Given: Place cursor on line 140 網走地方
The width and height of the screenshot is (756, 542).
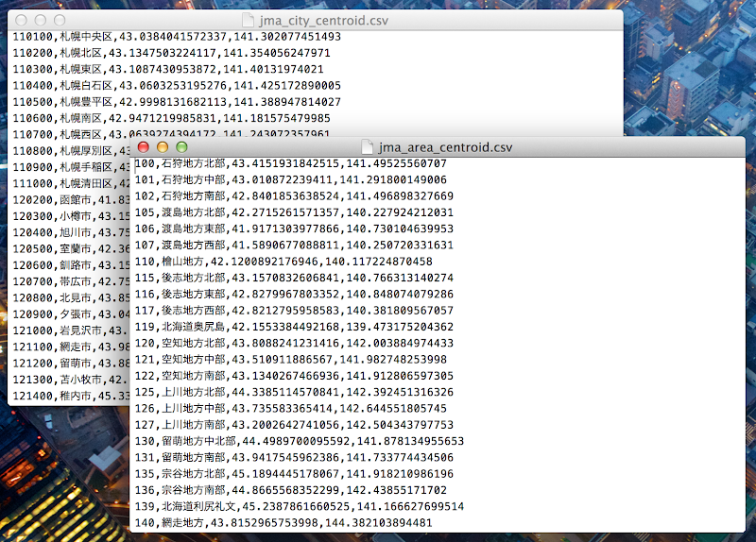Looking at the screenshot, I should coord(283,523).
